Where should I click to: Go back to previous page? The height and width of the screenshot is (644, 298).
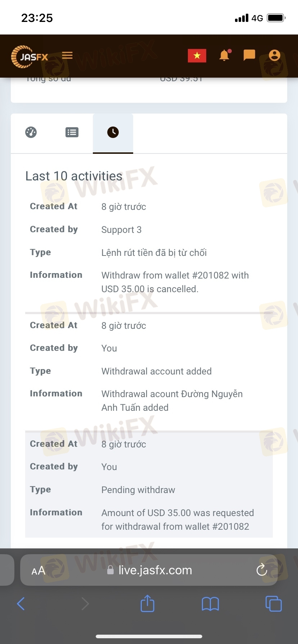click(x=21, y=604)
